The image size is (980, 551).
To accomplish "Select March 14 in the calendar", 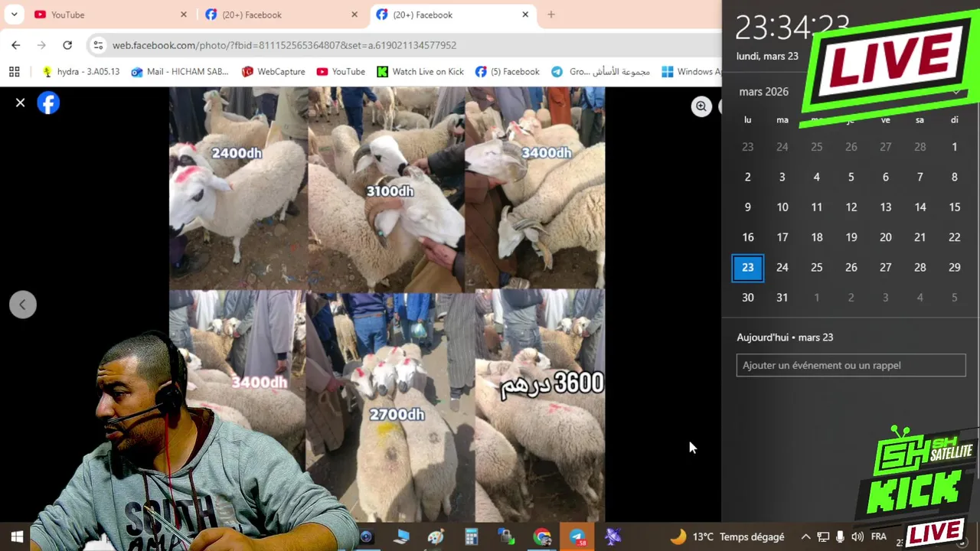I will click(x=920, y=207).
